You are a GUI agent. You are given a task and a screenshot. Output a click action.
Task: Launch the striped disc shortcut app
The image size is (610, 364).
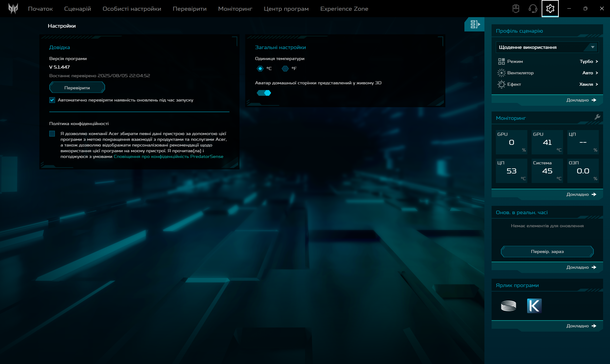(x=508, y=306)
